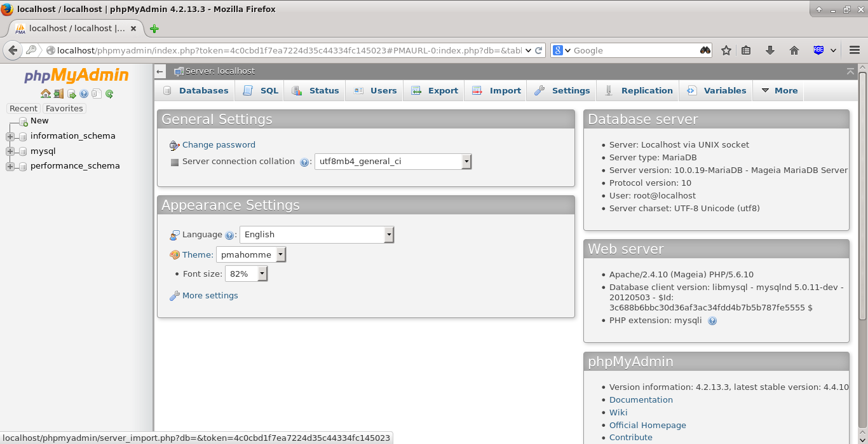
Task: Open the Language dropdown showing English
Action: click(x=316, y=235)
